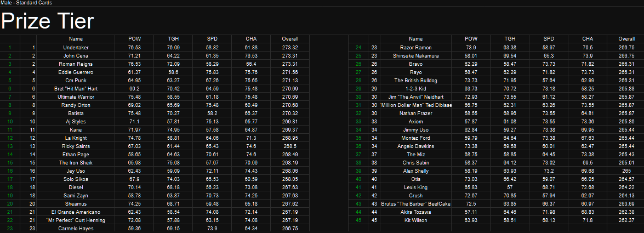Select the 'Undertaker' name cell
The image size is (644, 233).
[76, 48]
